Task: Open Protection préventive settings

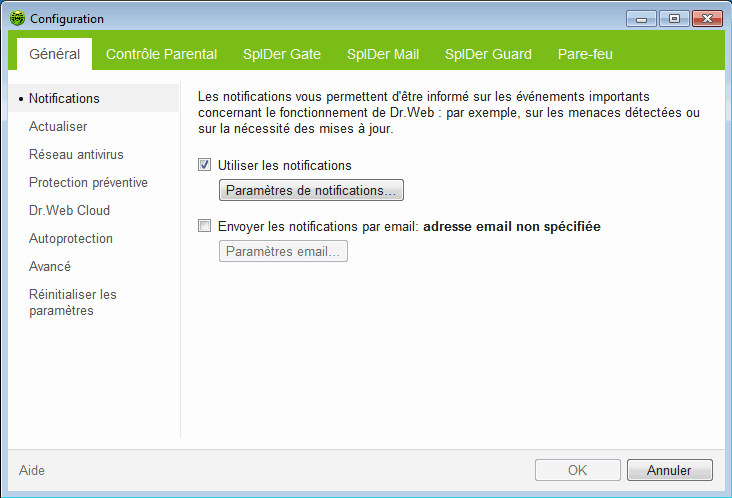Action: pos(88,183)
